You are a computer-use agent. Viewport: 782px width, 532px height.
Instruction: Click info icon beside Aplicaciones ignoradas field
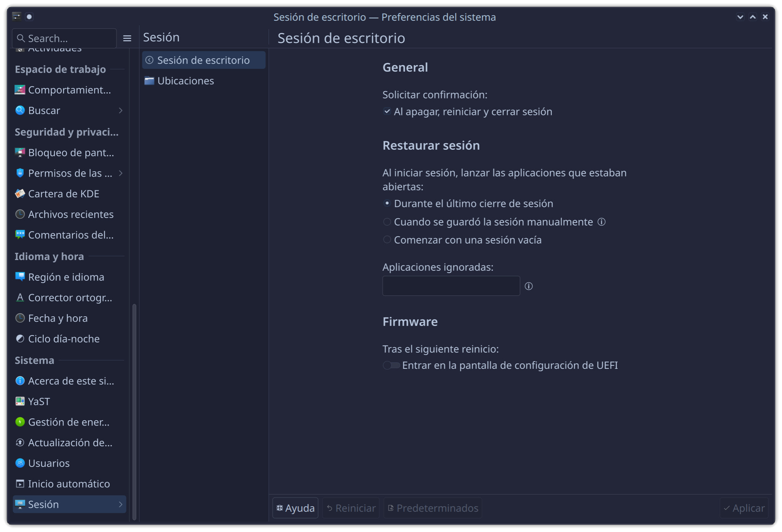pyautogui.click(x=528, y=286)
